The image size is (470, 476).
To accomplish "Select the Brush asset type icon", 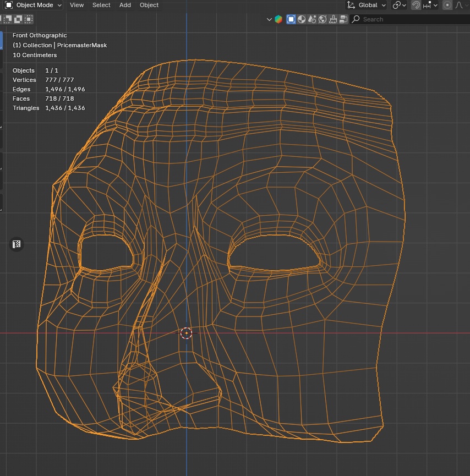I will pos(333,19).
